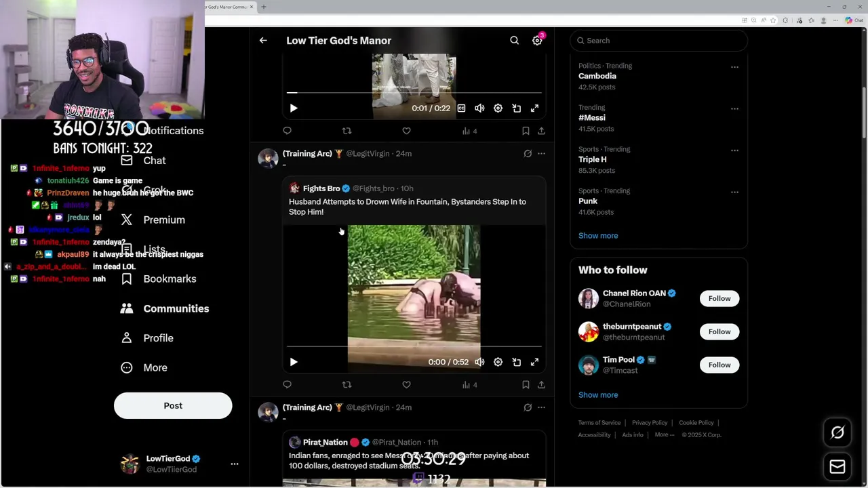868x488 pixels.
Task: Show more Who to follow suggestions
Action: pyautogui.click(x=598, y=395)
